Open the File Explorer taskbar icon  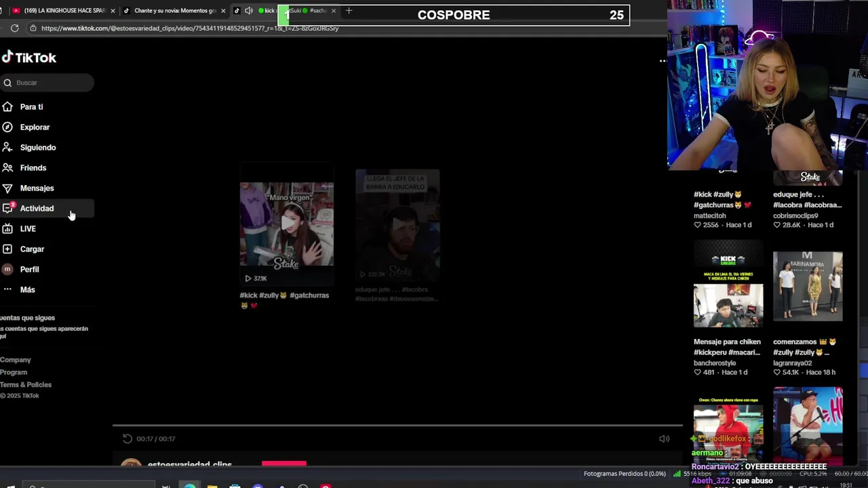click(x=212, y=485)
